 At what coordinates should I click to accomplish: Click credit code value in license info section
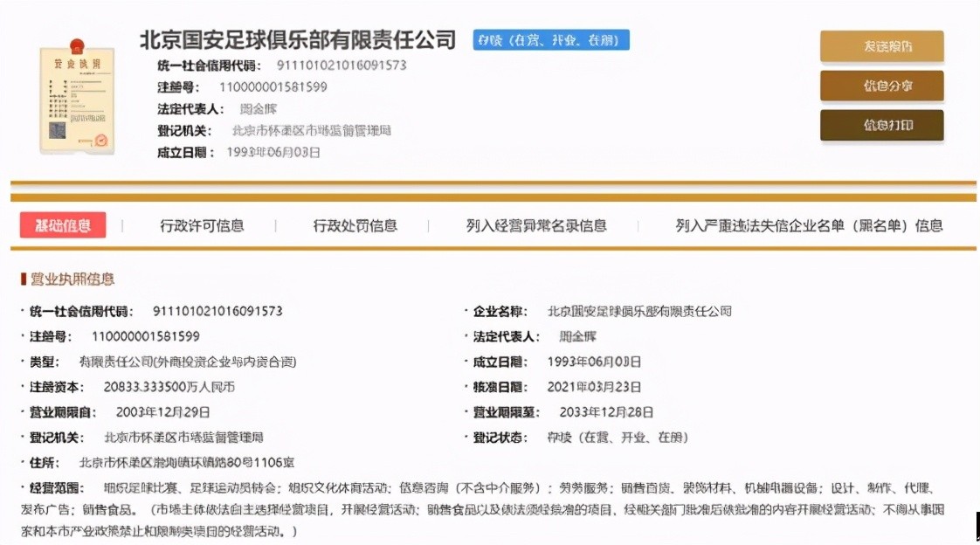point(217,311)
